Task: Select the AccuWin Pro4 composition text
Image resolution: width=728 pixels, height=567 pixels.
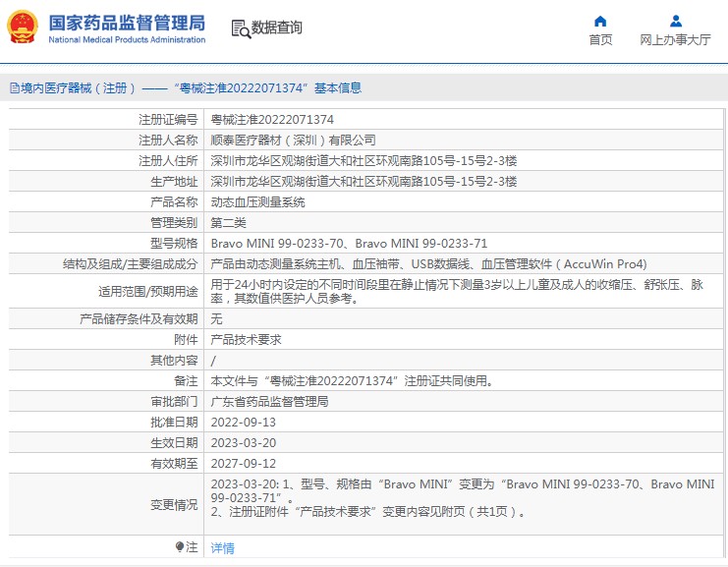Action: (428, 263)
